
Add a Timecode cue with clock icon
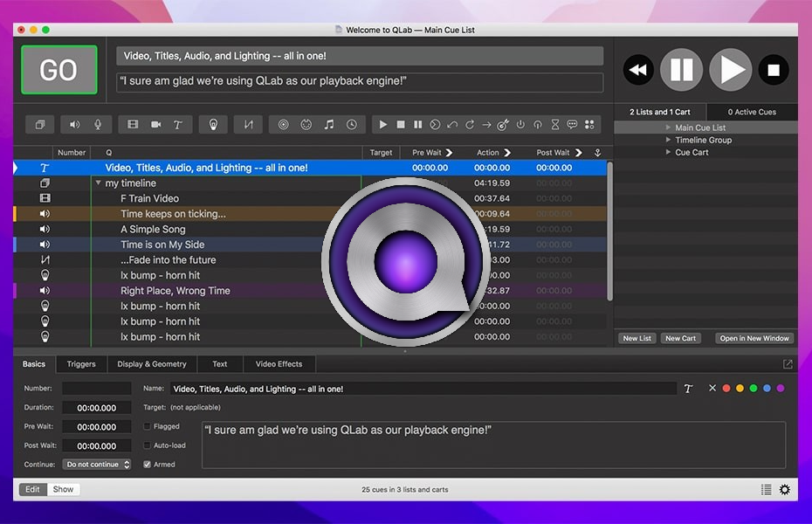click(352, 125)
